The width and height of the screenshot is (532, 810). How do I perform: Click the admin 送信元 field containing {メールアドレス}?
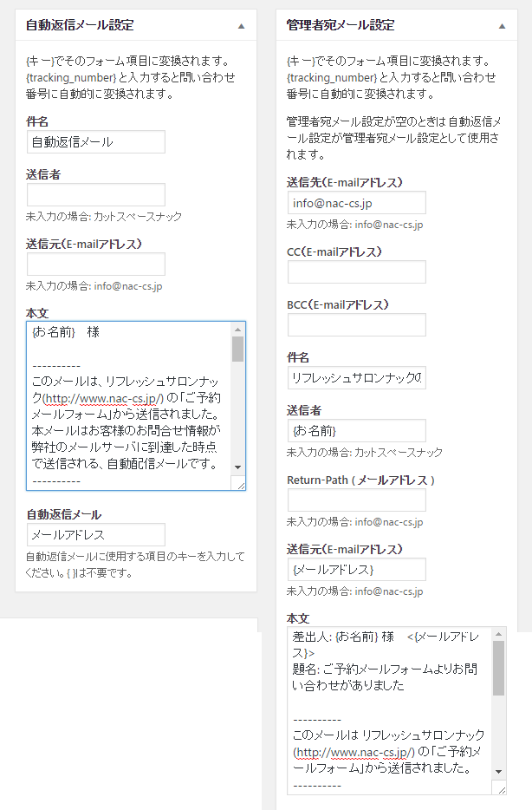pyautogui.click(x=356, y=569)
